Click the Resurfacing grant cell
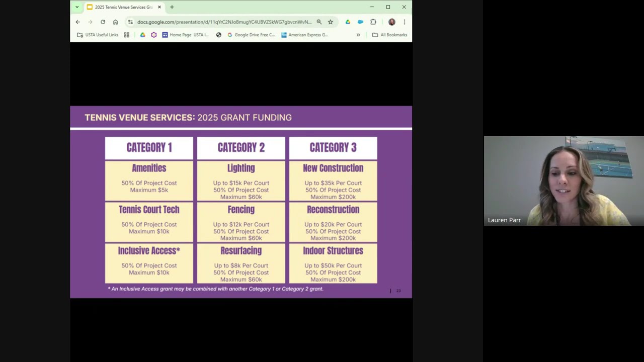 (x=241, y=263)
